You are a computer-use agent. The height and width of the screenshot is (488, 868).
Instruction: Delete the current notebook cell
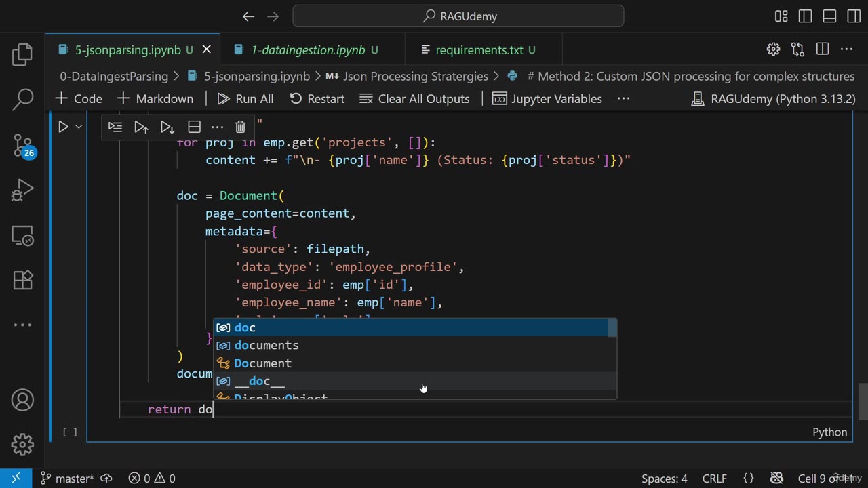coord(240,127)
